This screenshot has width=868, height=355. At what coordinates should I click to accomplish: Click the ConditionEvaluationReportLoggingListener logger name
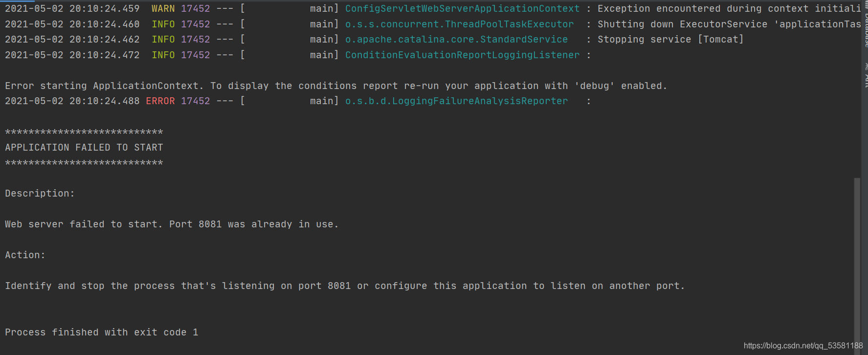pos(462,55)
